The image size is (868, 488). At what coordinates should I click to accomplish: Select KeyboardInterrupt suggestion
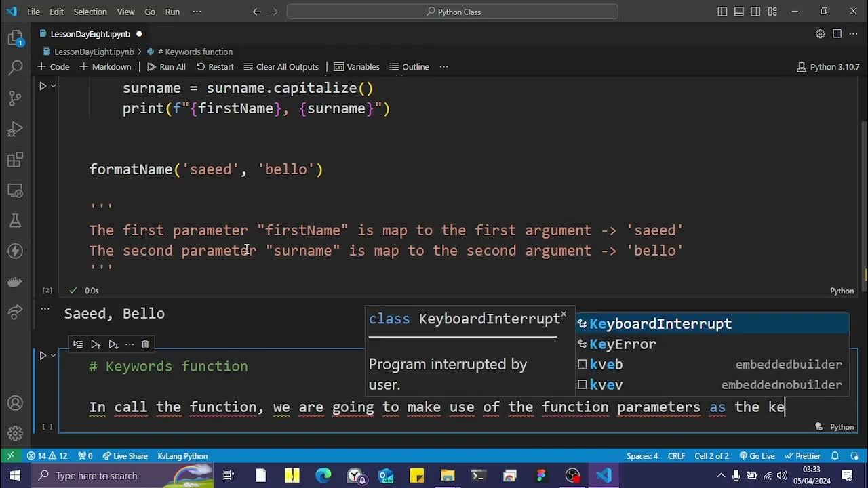(711, 324)
